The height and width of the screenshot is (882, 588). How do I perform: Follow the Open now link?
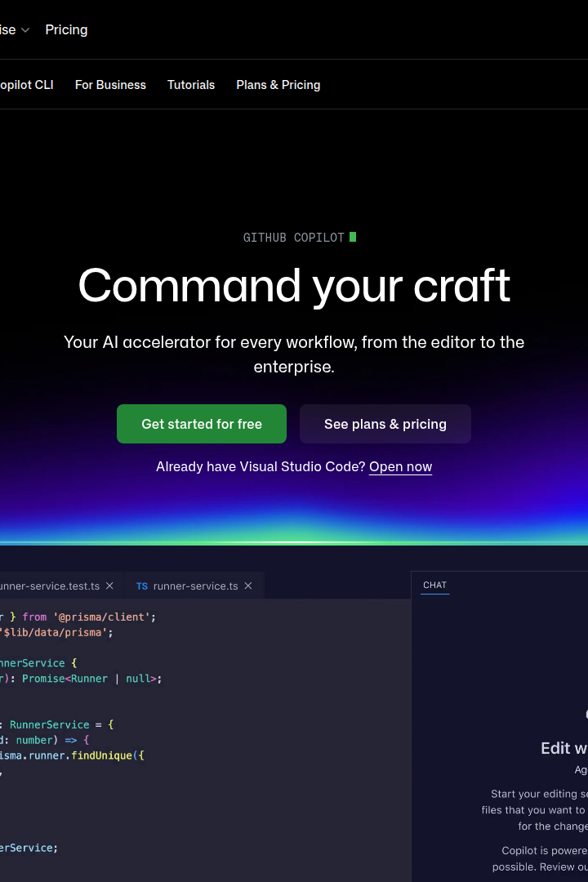pyautogui.click(x=400, y=467)
